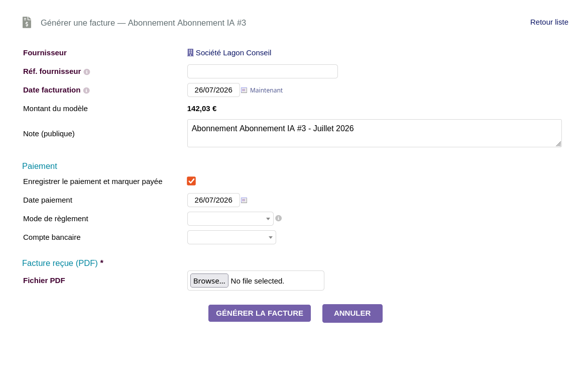Click the Générer la facture button
The height and width of the screenshot is (367, 588).
coord(260,313)
